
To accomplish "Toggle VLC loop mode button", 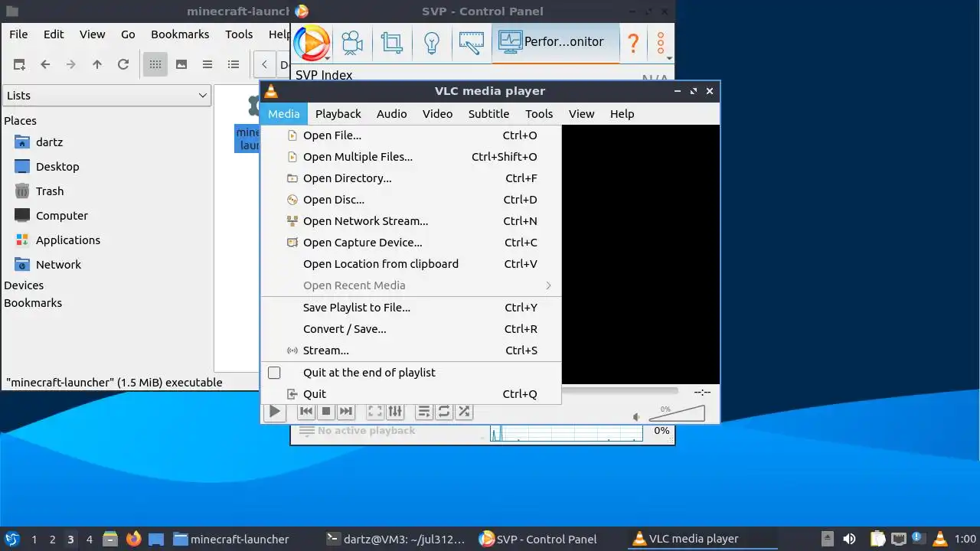I will pos(444,412).
